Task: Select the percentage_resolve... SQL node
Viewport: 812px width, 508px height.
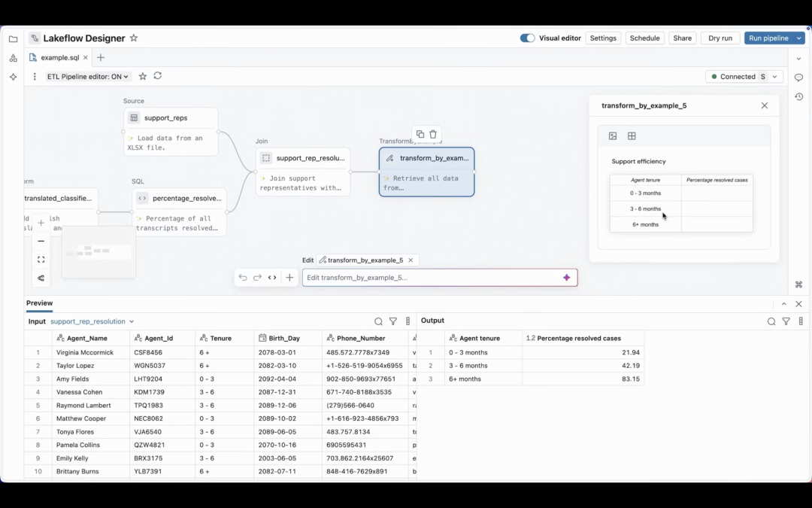Action: tap(179, 212)
